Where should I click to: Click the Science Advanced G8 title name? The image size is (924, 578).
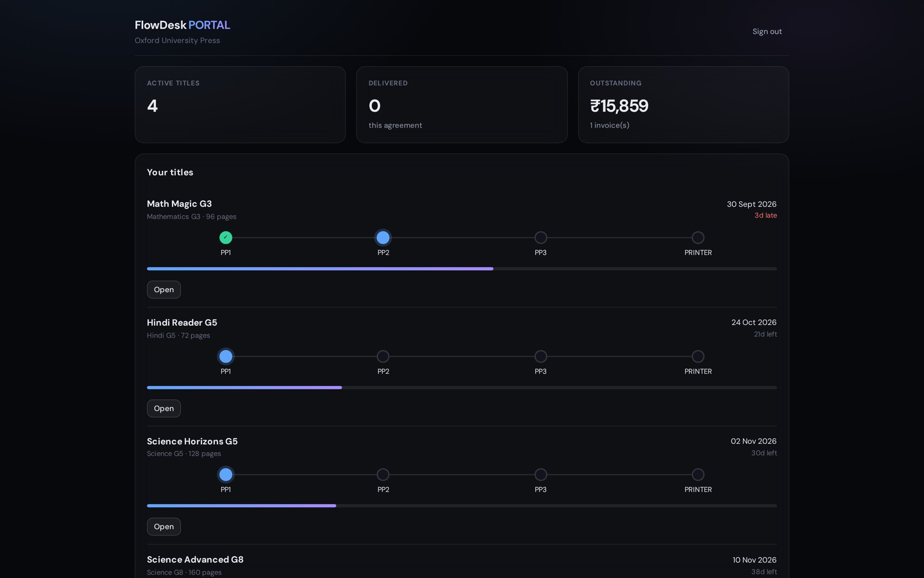tap(195, 560)
